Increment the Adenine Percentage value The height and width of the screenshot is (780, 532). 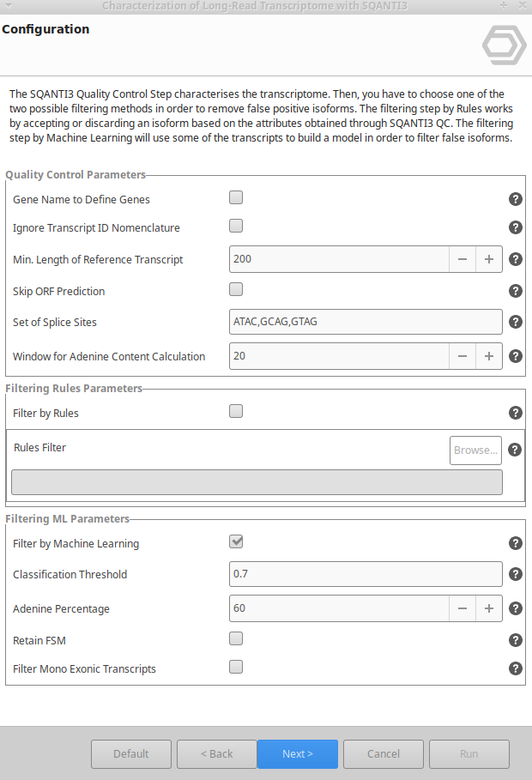[489, 608]
